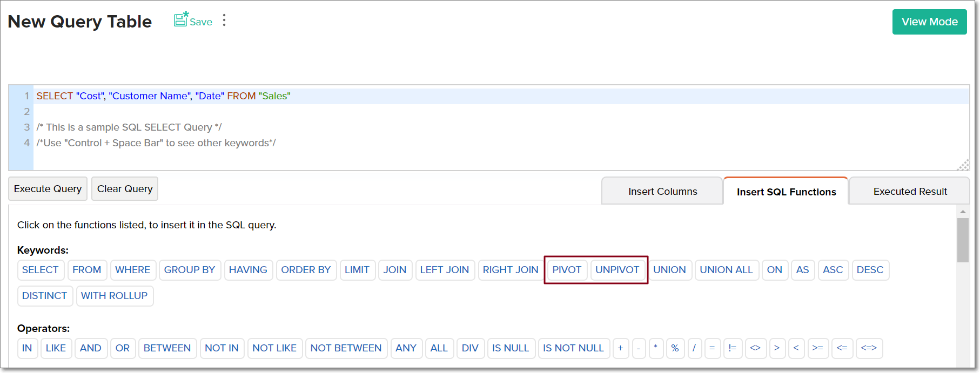Insert the GROUP BY keyword
Image resolution: width=980 pixels, height=373 pixels.
tap(190, 270)
